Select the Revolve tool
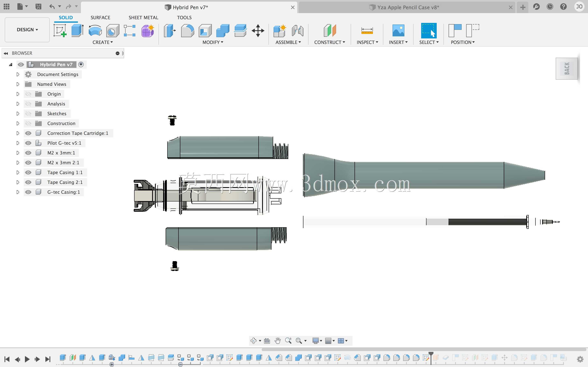Image resolution: width=588 pixels, height=367 pixels. pos(95,31)
